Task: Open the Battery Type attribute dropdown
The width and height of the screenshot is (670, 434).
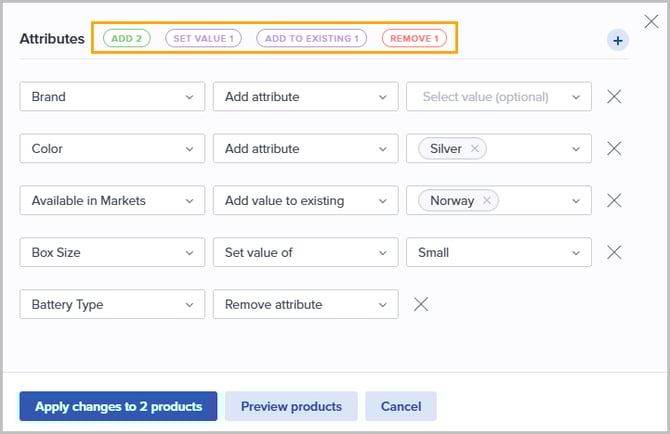Action: coord(112,305)
